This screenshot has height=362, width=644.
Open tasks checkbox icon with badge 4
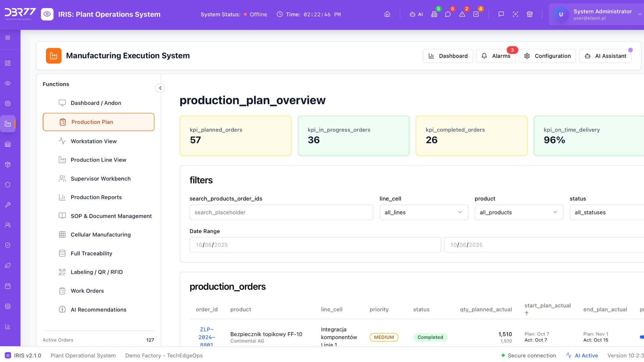click(x=476, y=14)
